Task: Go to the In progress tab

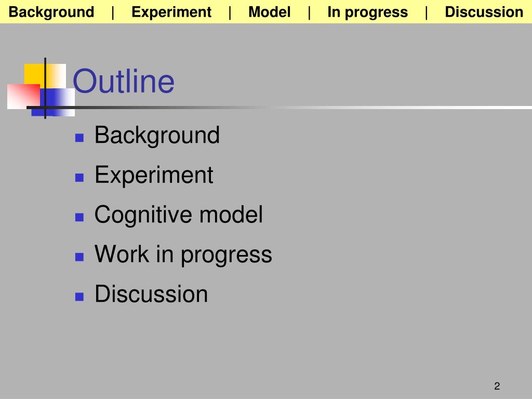Action: [x=367, y=12]
